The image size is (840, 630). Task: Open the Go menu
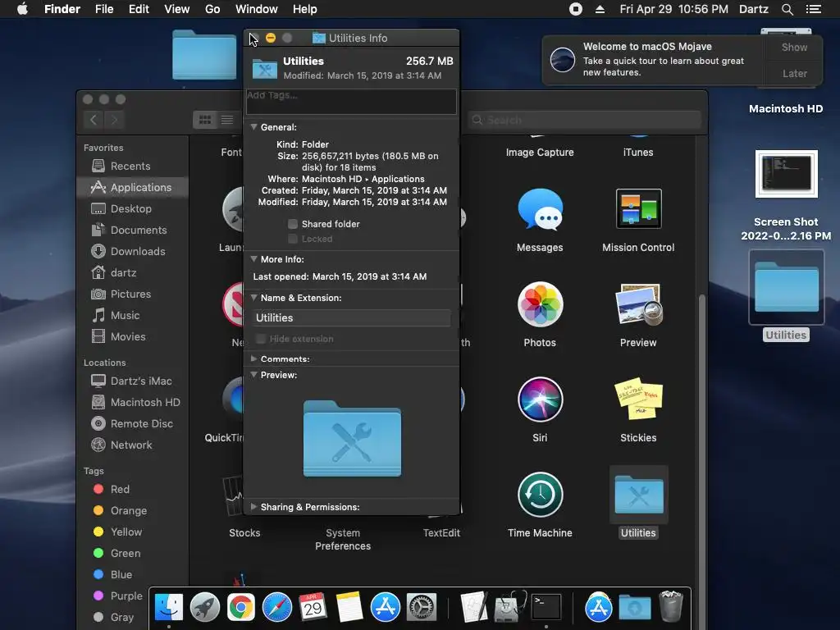click(212, 9)
